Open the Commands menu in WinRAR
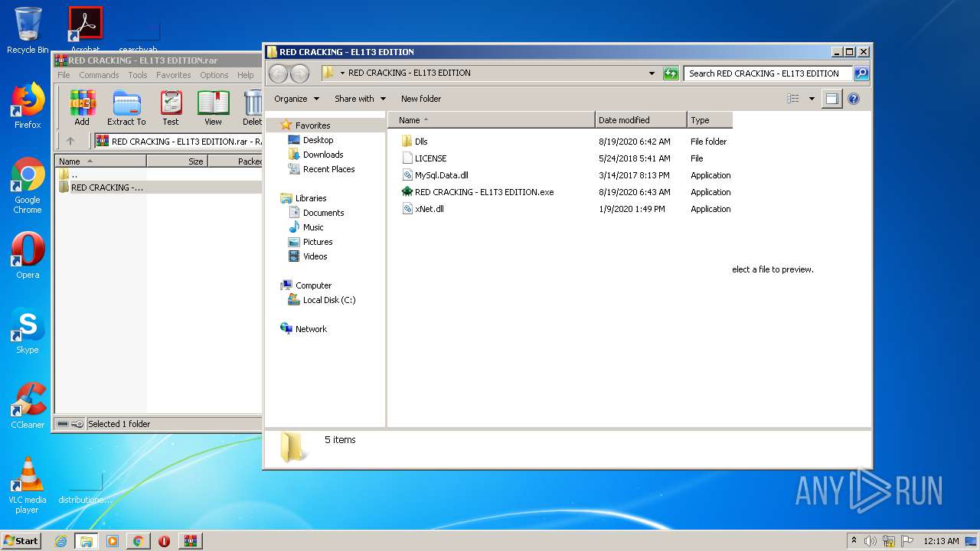Image resolution: width=980 pixels, height=551 pixels. click(x=99, y=75)
